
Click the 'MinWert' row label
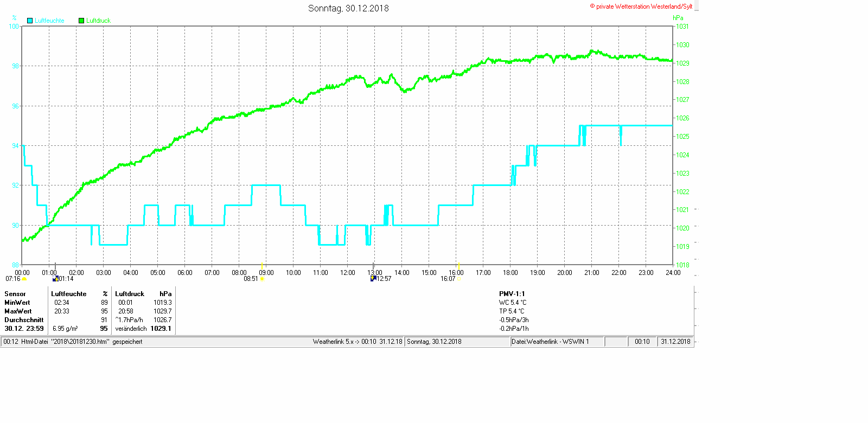(x=17, y=303)
